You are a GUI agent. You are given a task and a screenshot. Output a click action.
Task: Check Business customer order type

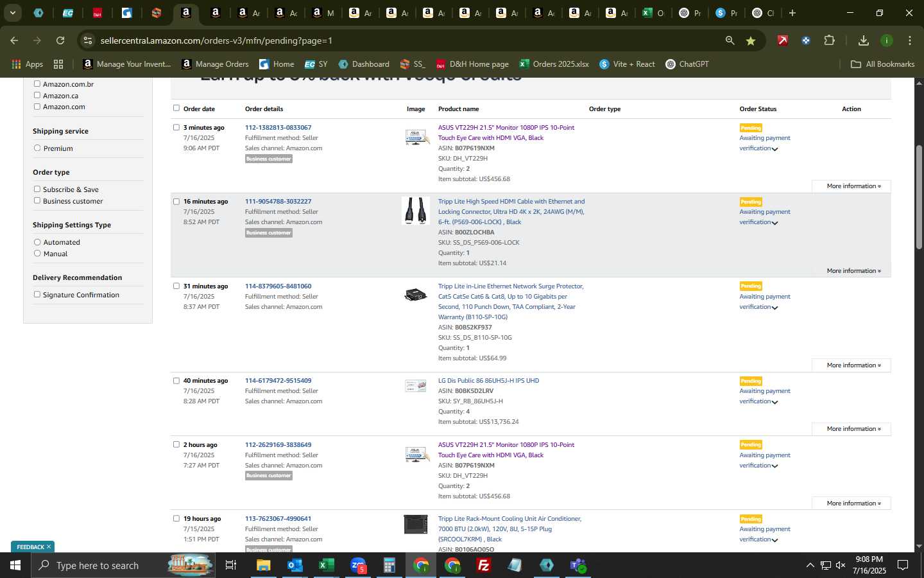[37, 200]
